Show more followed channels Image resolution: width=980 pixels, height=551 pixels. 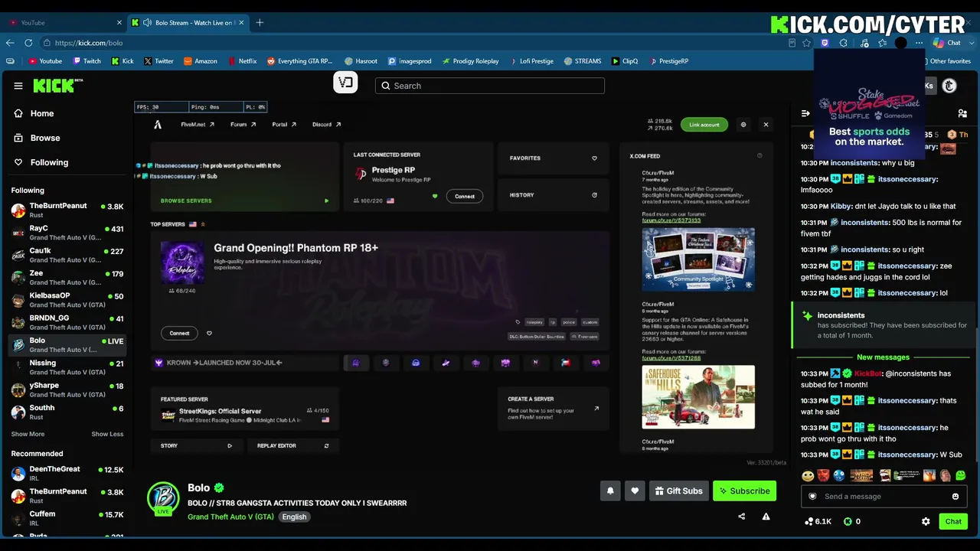[28, 434]
